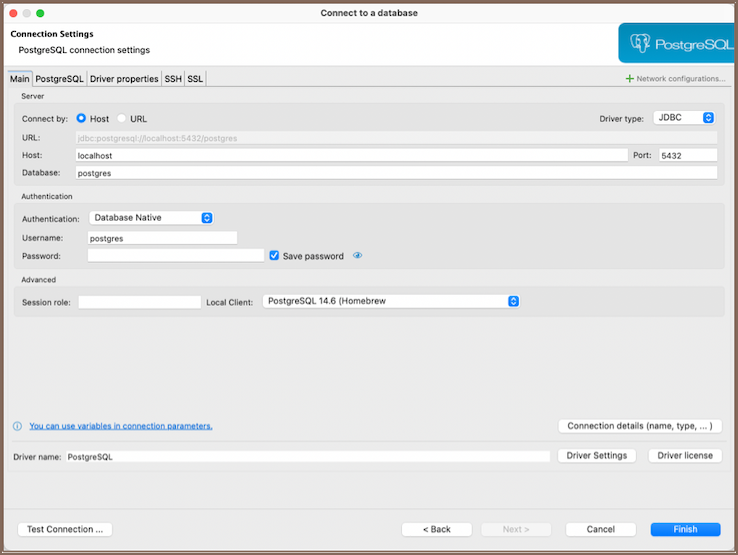Screen dimensions: 738x555
Task: Click the greyed-out JDBC URL field
Action: point(396,138)
